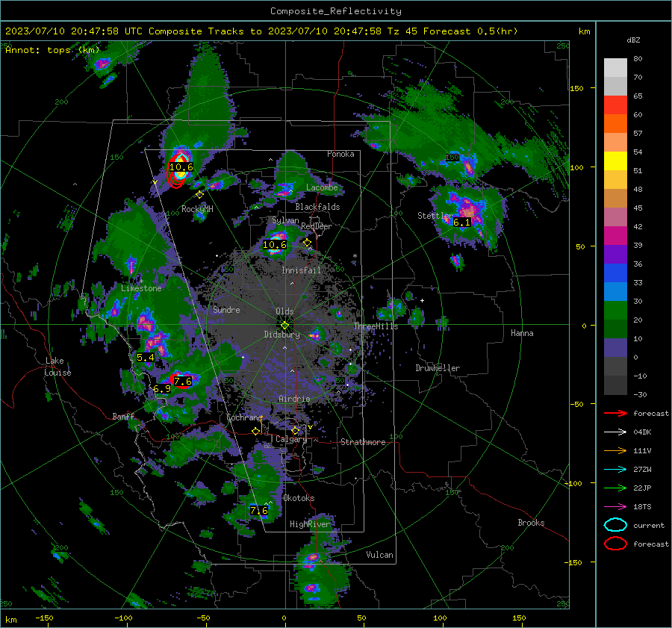Viewport: 672px width, 628px height.
Task: Click the dBZ legend heading
Action: 633,40
